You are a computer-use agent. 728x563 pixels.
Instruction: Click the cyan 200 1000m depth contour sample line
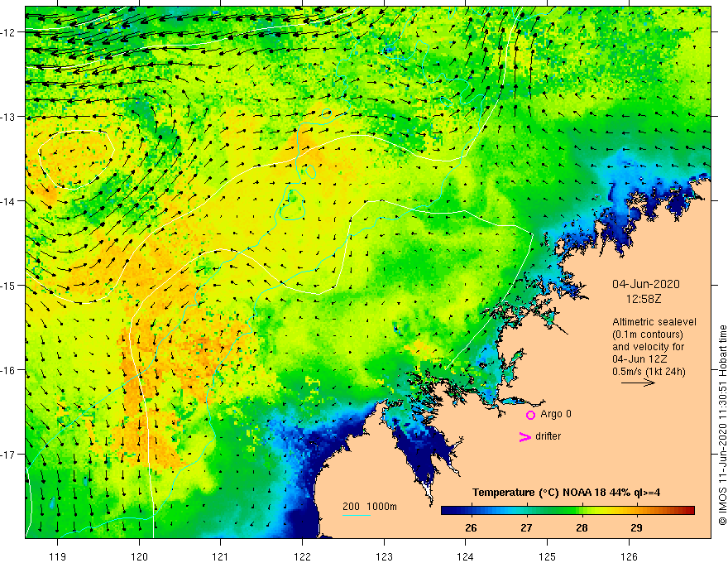(356, 515)
